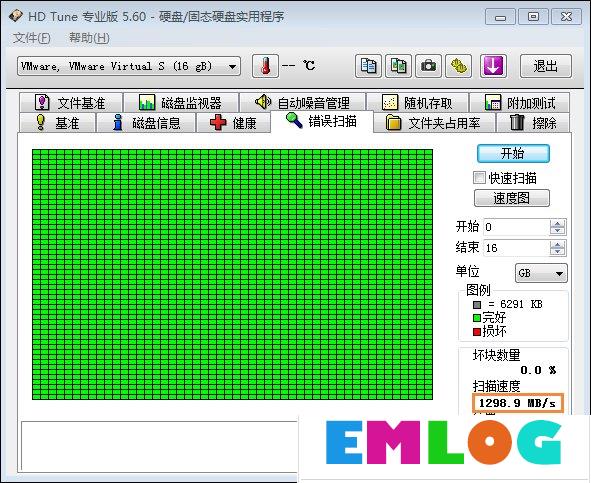The height and width of the screenshot is (483, 591).
Task: Click the 开始 scan button
Action: pyautogui.click(x=513, y=153)
